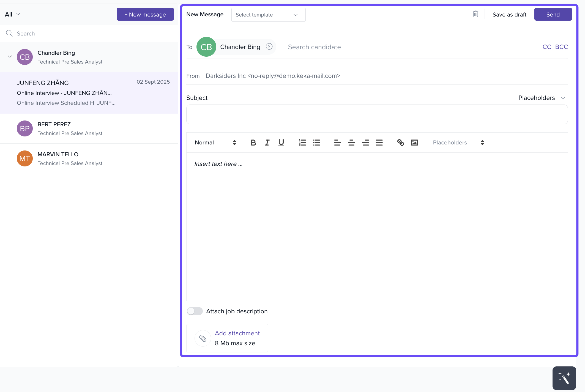Open the Select template dropdown

pos(268,15)
